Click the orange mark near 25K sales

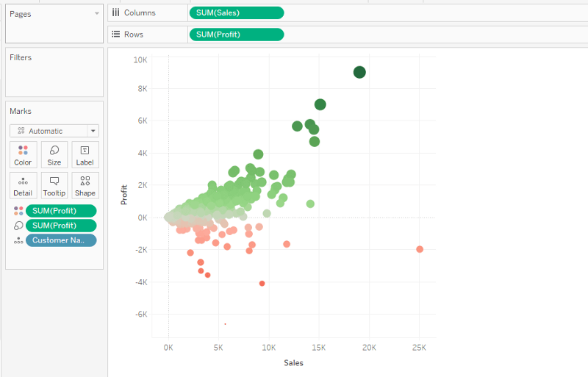coord(420,249)
